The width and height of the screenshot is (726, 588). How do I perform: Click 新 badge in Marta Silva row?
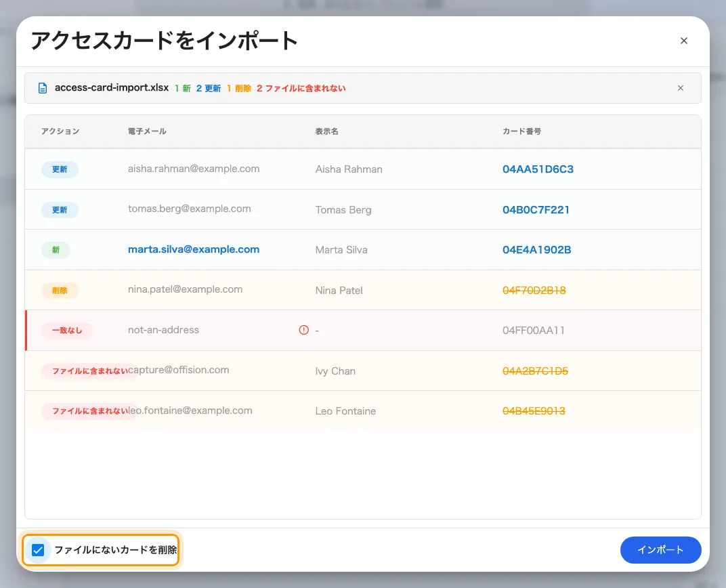(56, 250)
